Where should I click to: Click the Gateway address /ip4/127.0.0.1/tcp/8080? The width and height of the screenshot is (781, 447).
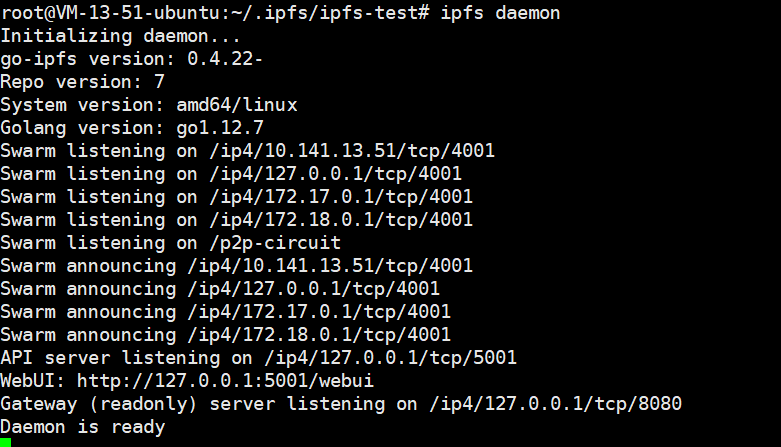click(x=555, y=404)
